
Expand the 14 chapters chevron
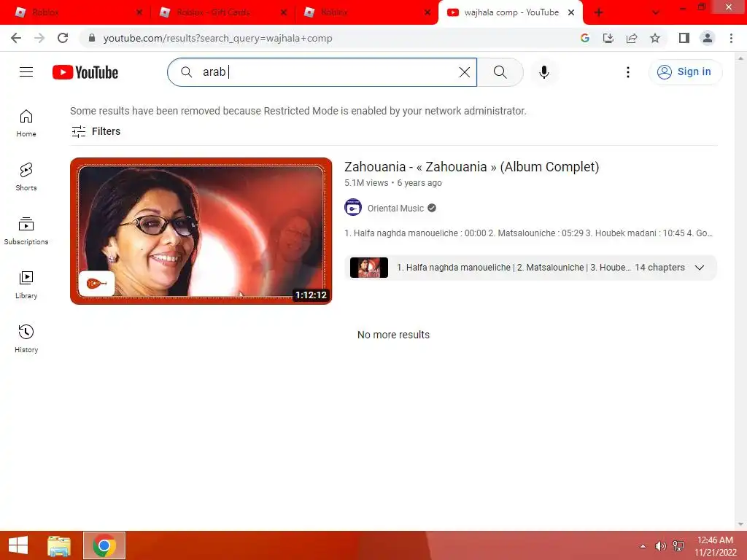[x=700, y=268]
